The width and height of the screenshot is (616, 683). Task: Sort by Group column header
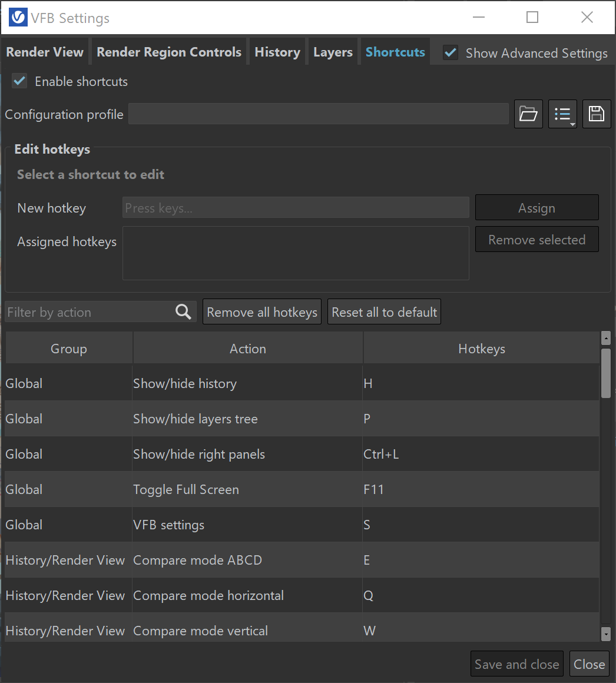(69, 349)
